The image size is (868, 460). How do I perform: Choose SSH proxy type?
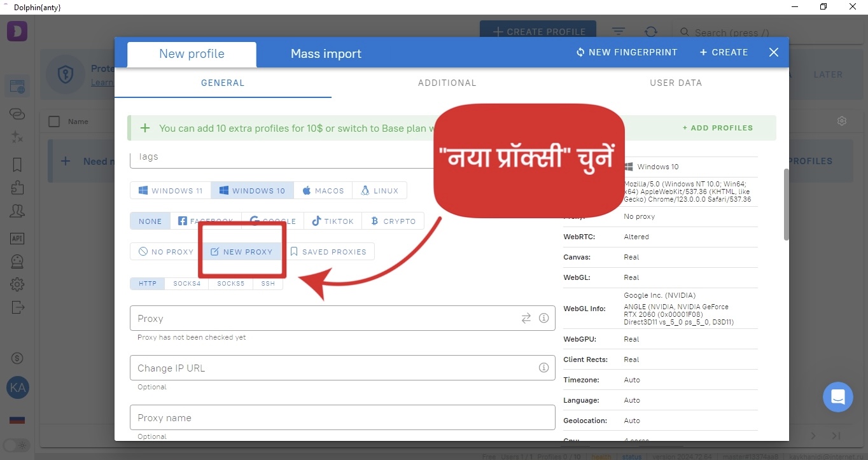click(x=268, y=283)
